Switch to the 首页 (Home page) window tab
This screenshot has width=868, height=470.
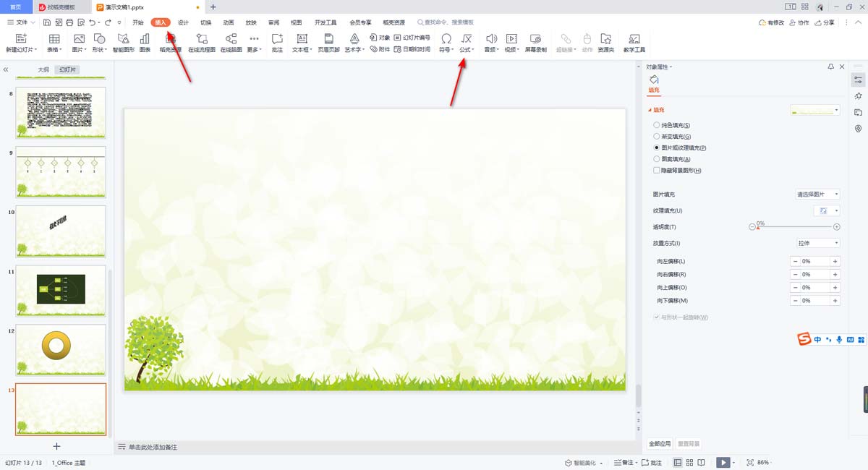[16, 7]
